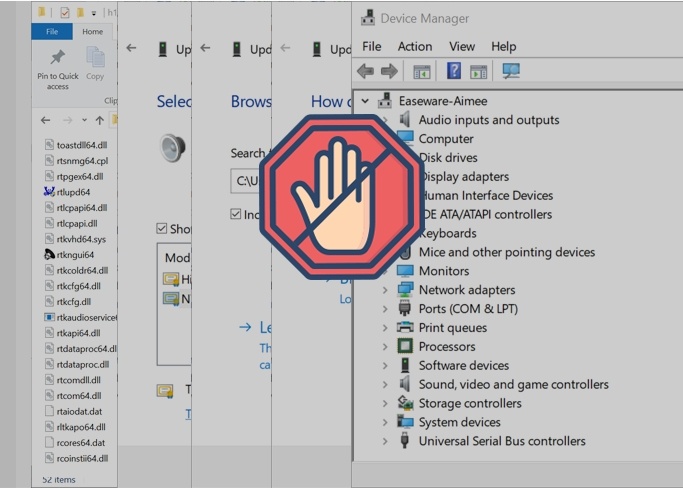Click the Pin to Quick access icon
The image size is (683, 488).
(57, 58)
